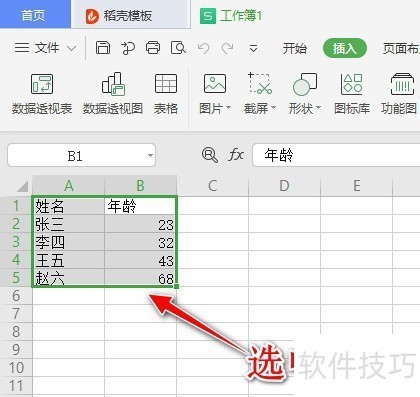Switch to the 工作簿1 document tab
This screenshot has width=420, height=397.
click(231, 16)
